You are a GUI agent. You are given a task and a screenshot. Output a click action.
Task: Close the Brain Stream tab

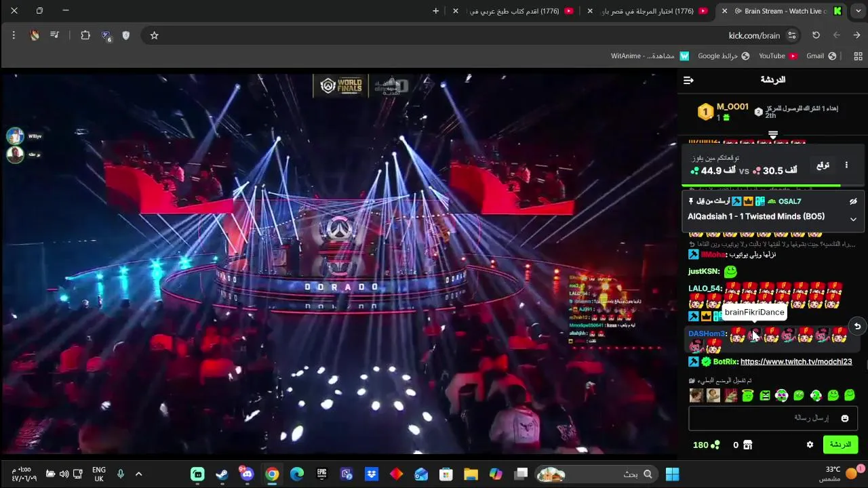[724, 11]
